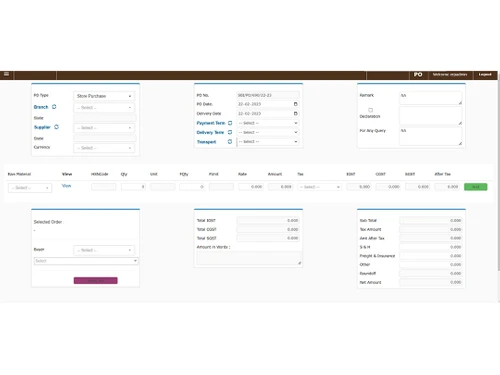
Task: Click the View link in item row
Action: tap(66, 186)
